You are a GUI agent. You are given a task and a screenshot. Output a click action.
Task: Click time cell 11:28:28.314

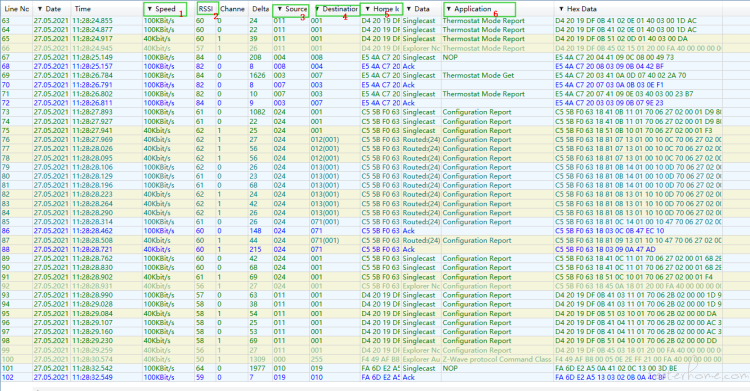(93, 222)
